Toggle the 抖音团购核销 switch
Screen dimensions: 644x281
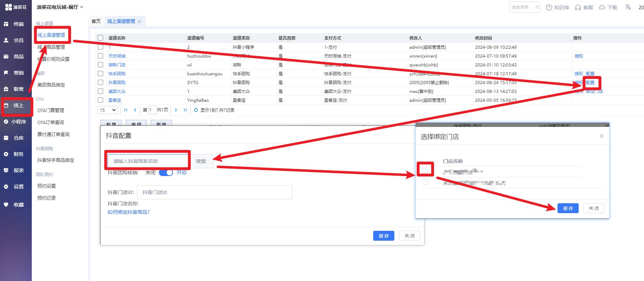point(166,172)
